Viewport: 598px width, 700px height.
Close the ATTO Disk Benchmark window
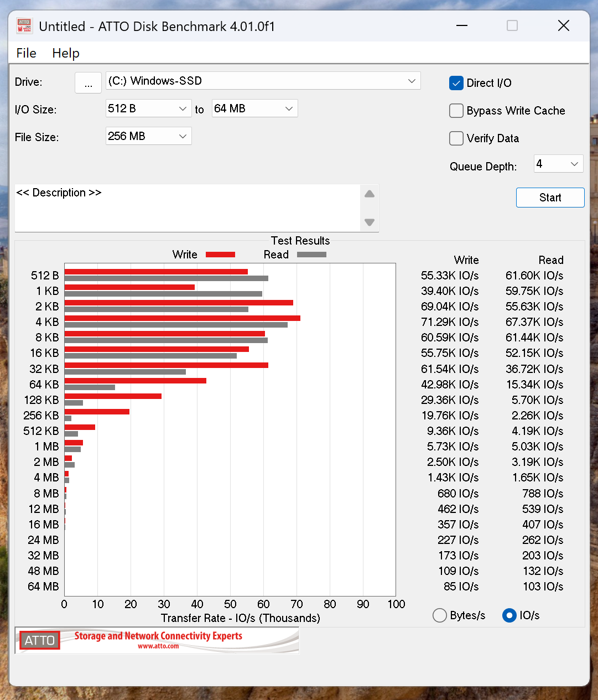(x=563, y=26)
